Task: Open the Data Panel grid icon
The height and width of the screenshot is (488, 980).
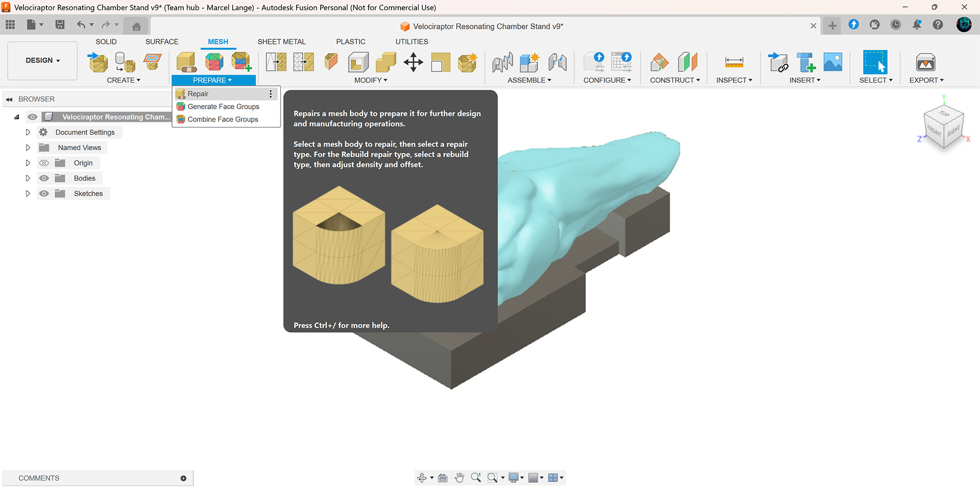Action: click(10, 25)
